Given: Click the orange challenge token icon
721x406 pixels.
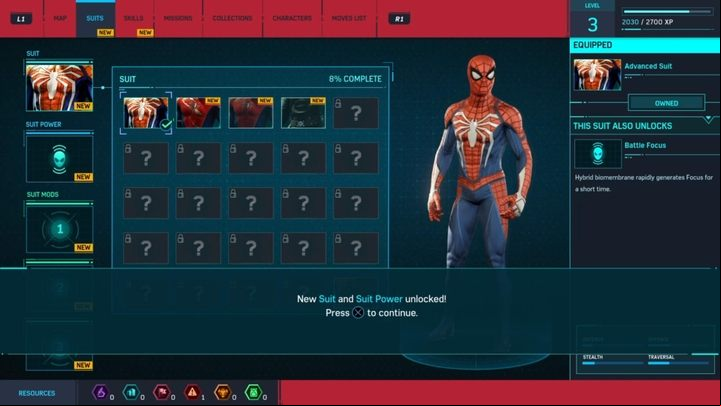Looking at the screenshot, I should (223, 392).
